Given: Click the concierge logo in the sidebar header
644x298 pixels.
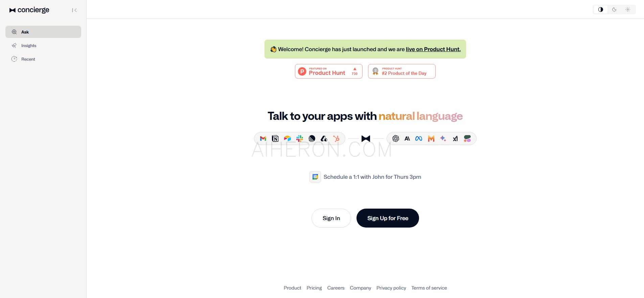Looking at the screenshot, I should [29, 10].
